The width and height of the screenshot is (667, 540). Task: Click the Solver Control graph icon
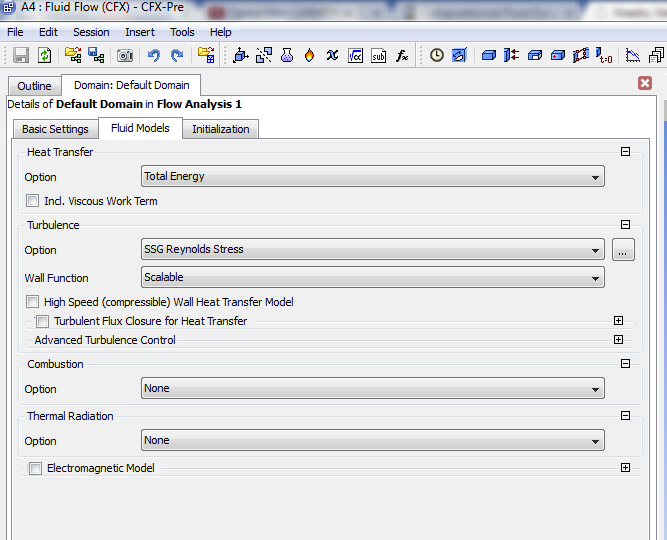(x=633, y=55)
